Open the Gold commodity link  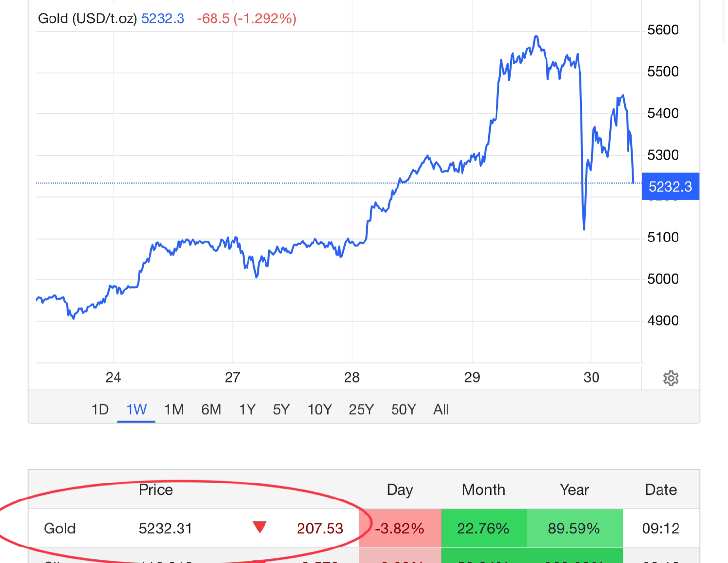click(60, 528)
